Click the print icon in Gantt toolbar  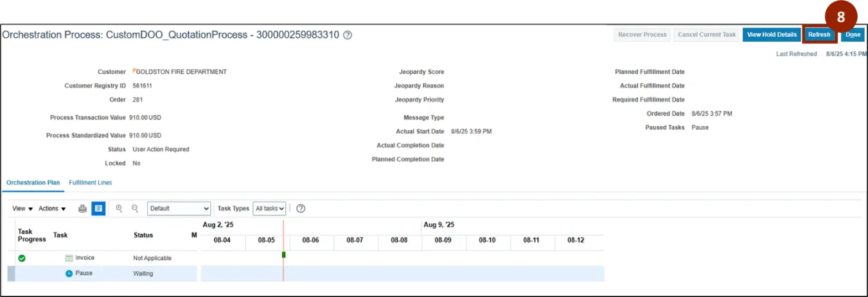(82, 208)
